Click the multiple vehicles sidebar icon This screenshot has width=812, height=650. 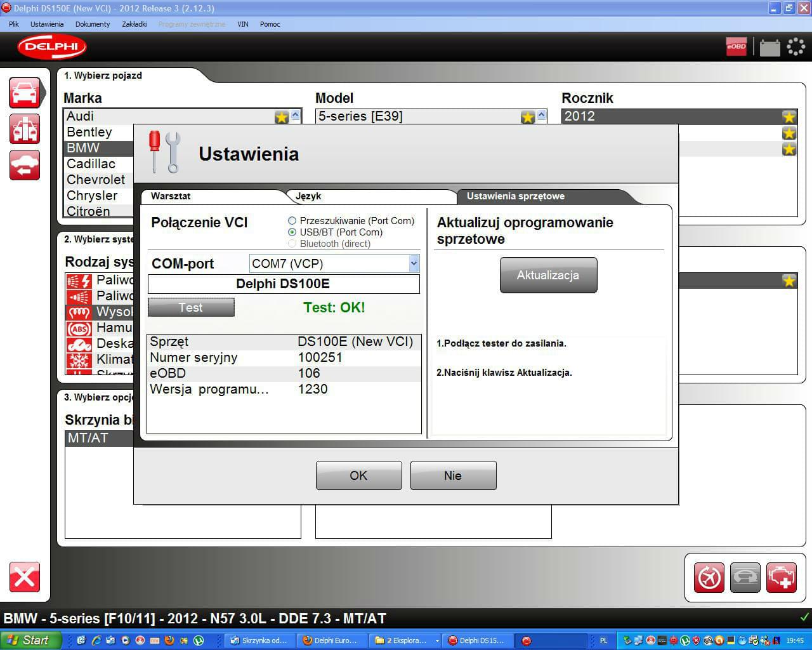coord(25,129)
